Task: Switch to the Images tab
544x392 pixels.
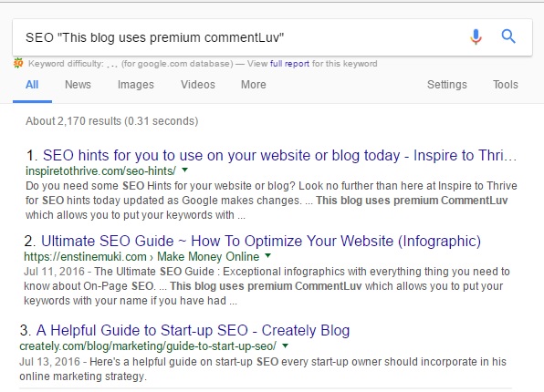Action: [x=136, y=85]
